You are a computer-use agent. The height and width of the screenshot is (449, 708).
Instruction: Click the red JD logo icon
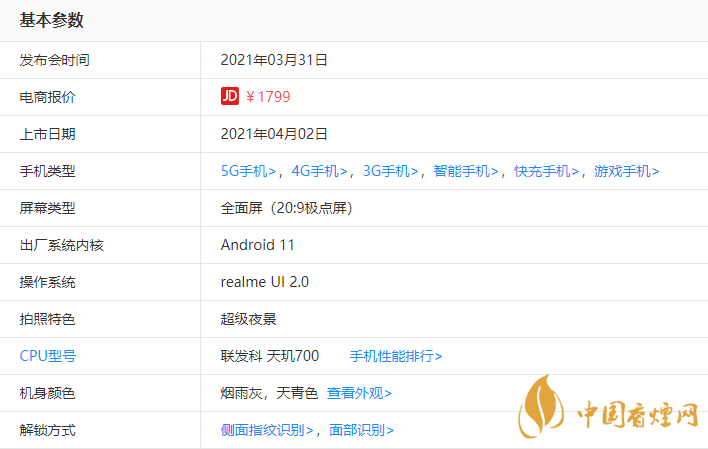coord(230,97)
